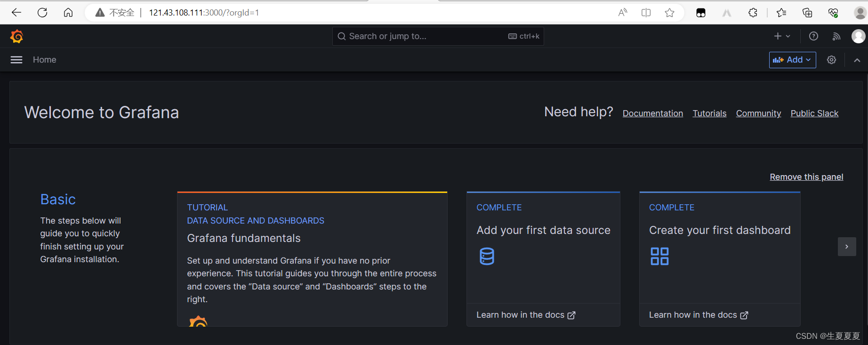Open Learn how in docs for data source
Screen dimensions: 868x345
[526, 315]
